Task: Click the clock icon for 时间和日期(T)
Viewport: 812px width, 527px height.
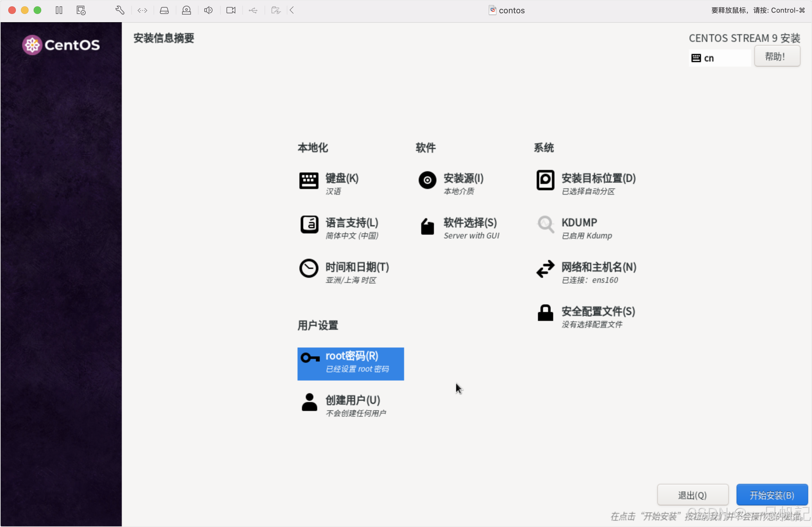Action: tap(309, 269)
